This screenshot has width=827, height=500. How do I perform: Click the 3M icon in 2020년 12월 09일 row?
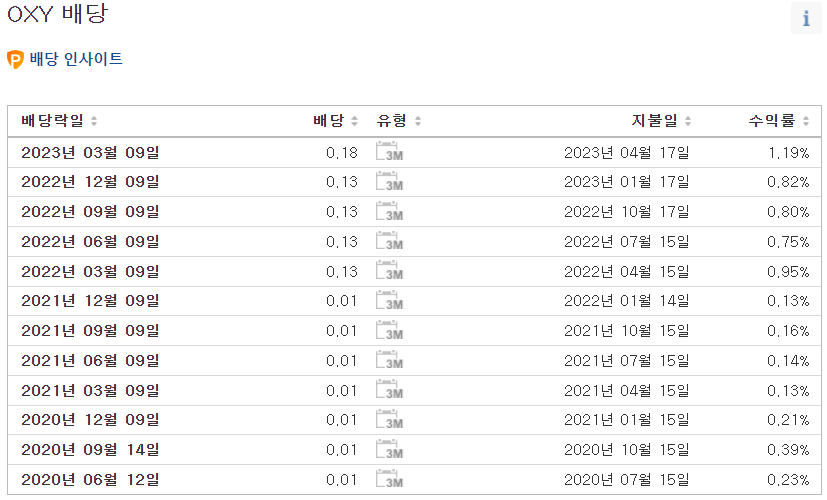pyautogui.click(x=389, y=420)
